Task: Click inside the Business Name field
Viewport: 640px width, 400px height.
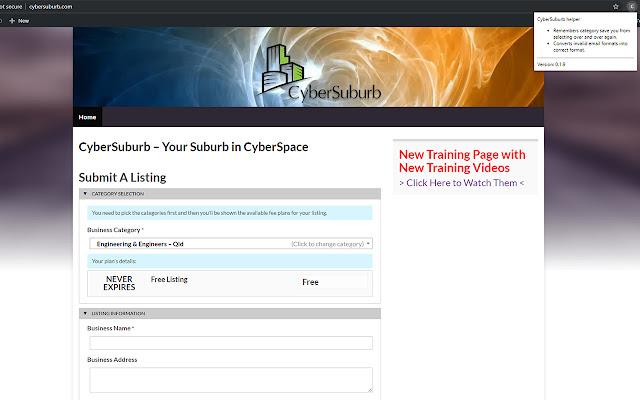Action: [231, 343]
